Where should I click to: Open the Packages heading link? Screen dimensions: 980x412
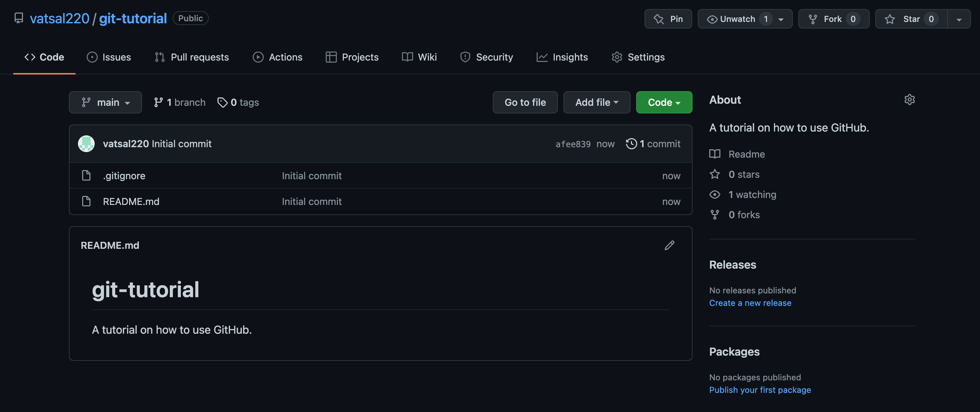[734, 352]
